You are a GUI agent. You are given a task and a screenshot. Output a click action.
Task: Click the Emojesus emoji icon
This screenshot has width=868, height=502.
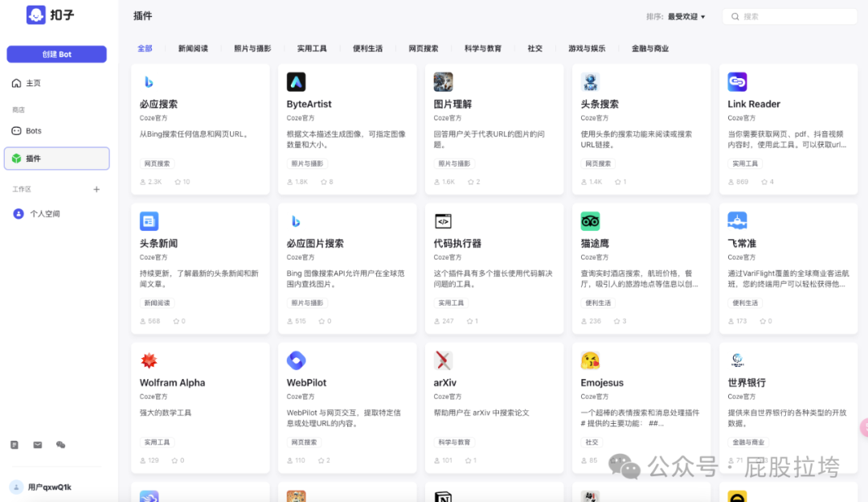(590, 360)
